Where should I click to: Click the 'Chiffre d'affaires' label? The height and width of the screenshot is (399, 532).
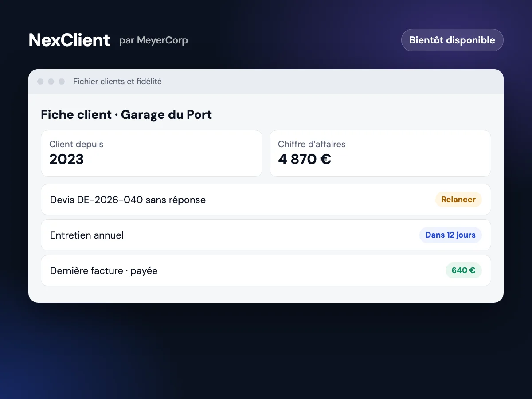click(x=312, y=144)
